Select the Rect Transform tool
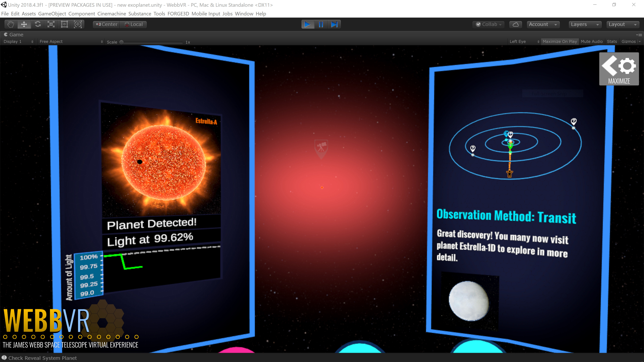644x362 pixels. tap(64, 24)
